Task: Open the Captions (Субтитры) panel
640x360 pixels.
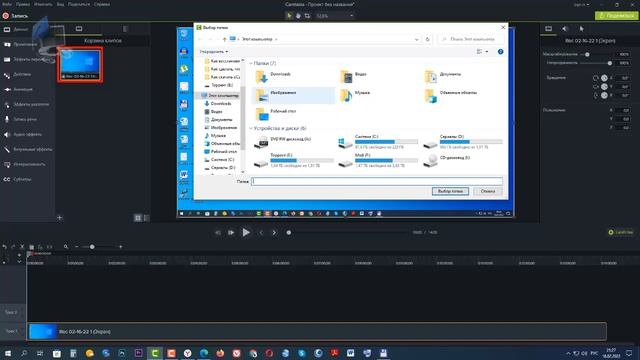Action: pos(18,179)
